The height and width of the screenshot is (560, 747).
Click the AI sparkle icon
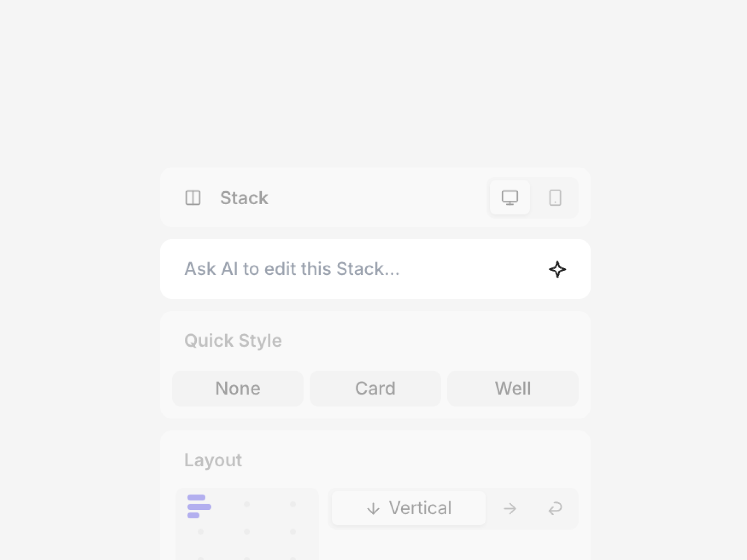(557, 269)
